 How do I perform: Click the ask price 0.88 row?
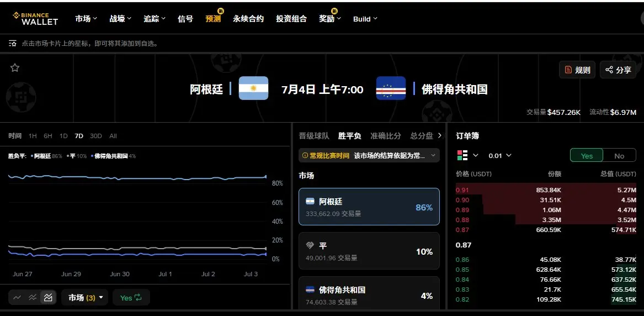[546, 220]
